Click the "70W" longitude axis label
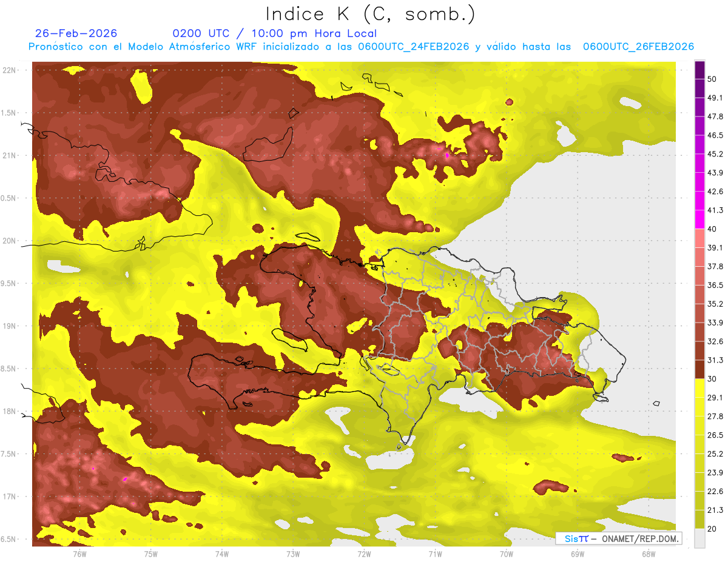The height and width of the screenshot is (562, 728). click(507, 554)
